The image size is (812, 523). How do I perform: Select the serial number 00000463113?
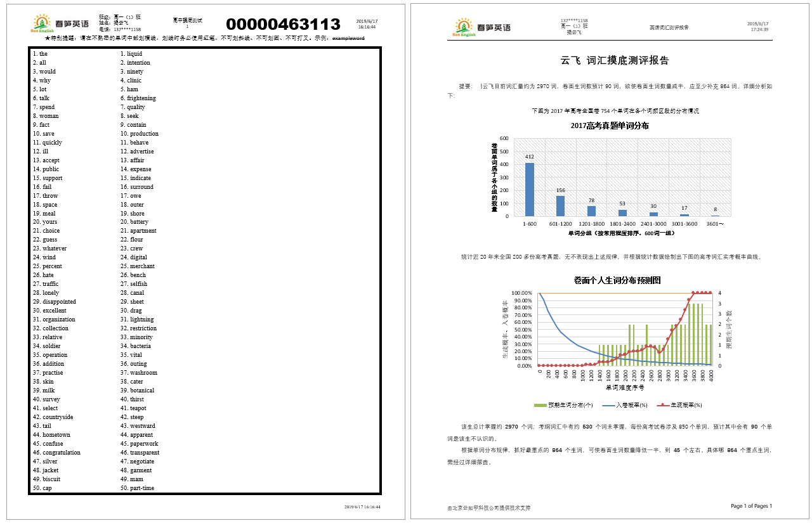pos(283,24)
